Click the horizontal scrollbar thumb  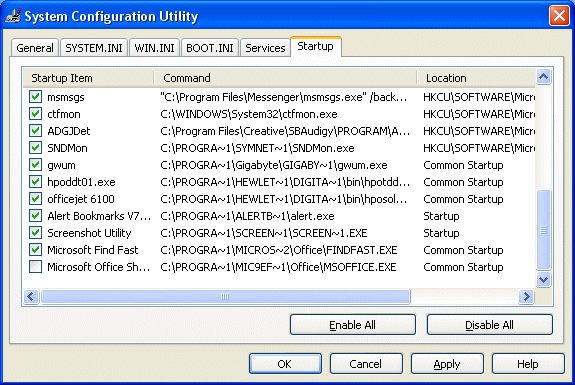226,296
